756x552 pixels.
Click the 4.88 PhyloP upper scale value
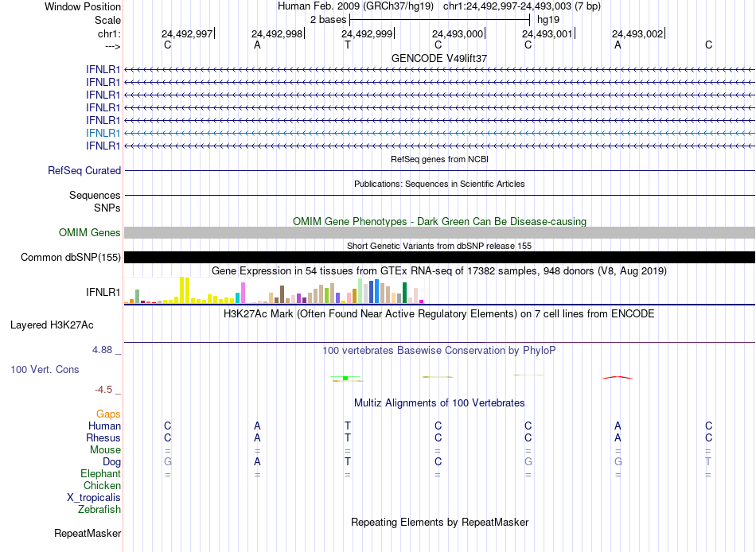(x=102, y=349)
